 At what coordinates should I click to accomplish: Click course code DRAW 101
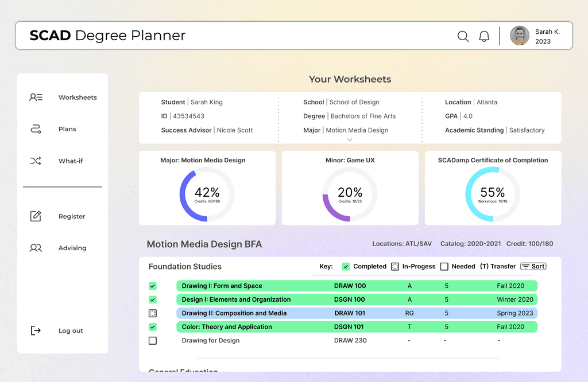point(350,313)
